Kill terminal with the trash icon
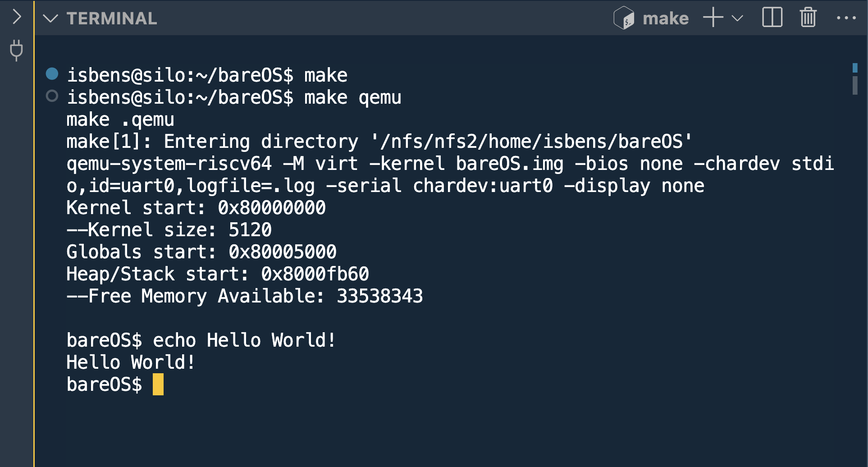The width and height of the screenshot is (868, 467). 808,18
